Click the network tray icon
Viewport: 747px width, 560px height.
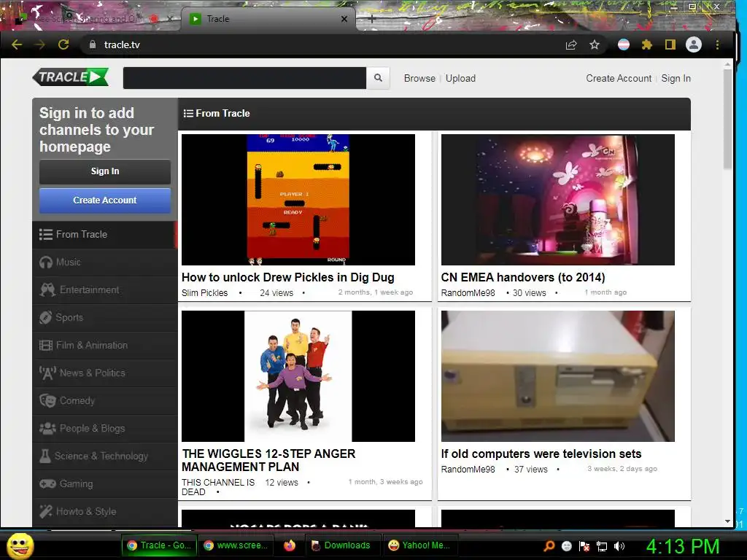[602, 546]
